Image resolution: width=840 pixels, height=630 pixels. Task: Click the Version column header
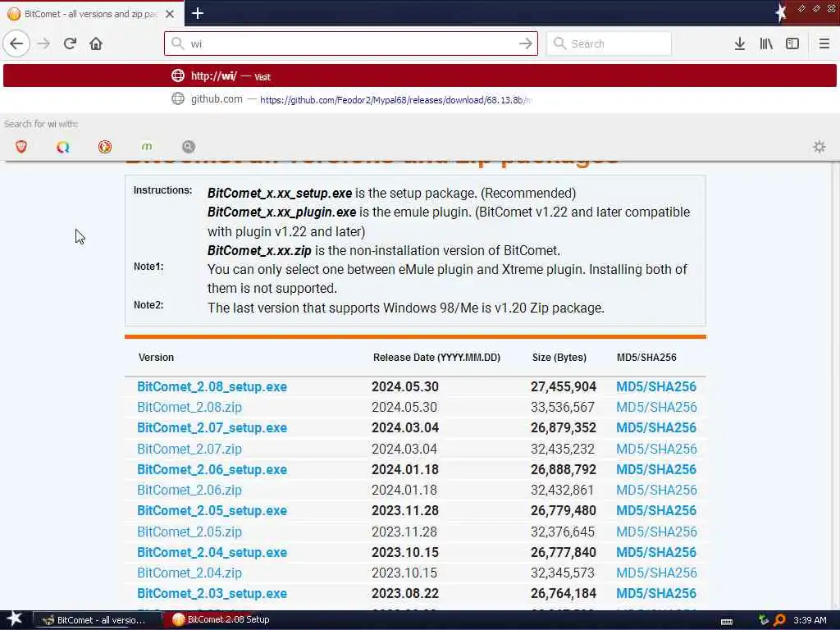click(156, 358)
